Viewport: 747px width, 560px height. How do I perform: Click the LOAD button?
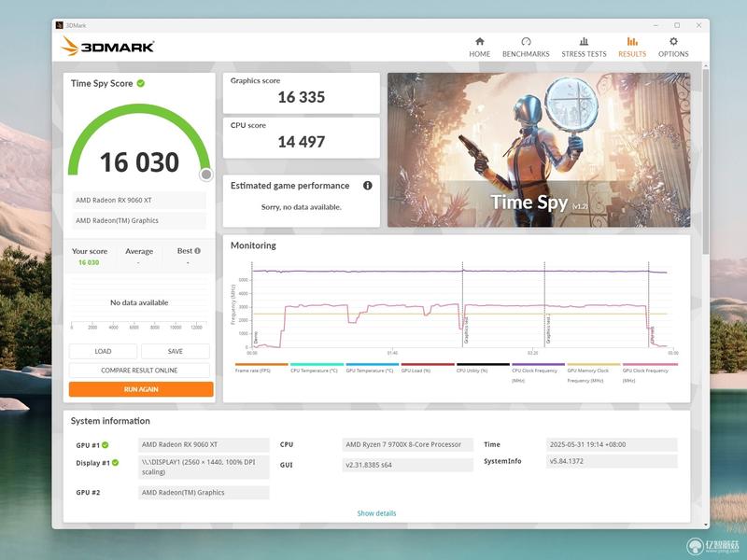[103, 352]
